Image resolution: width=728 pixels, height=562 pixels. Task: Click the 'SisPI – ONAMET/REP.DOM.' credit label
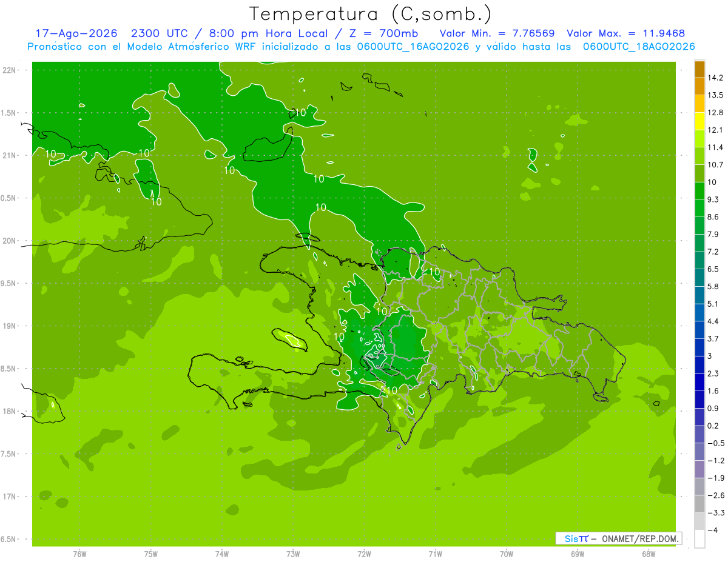[x=619, y=538]
